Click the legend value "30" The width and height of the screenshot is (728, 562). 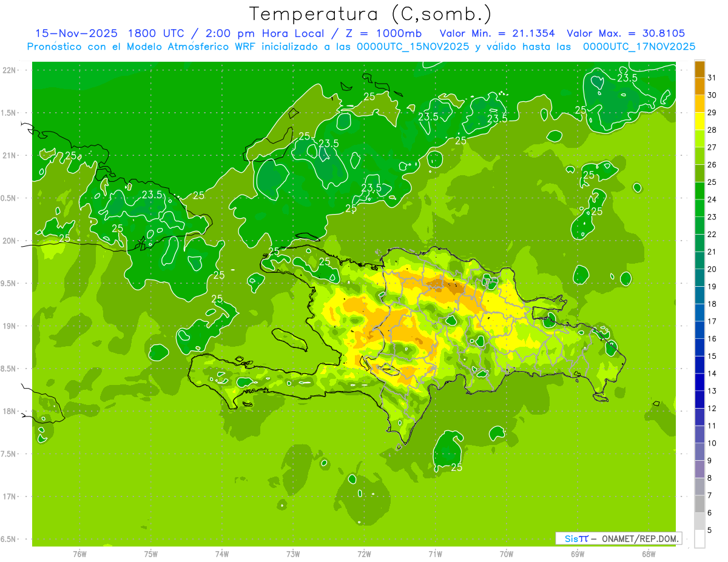tap(712, 95)
